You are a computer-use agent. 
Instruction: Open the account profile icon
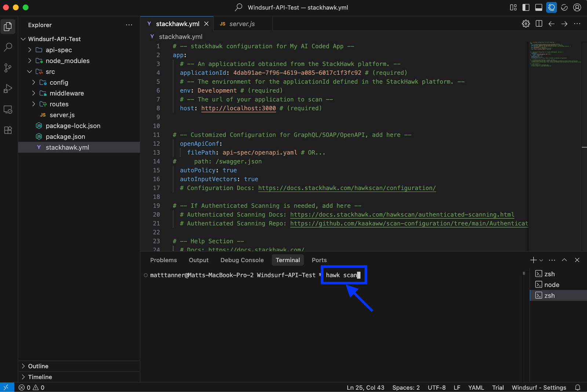[577, 7]
